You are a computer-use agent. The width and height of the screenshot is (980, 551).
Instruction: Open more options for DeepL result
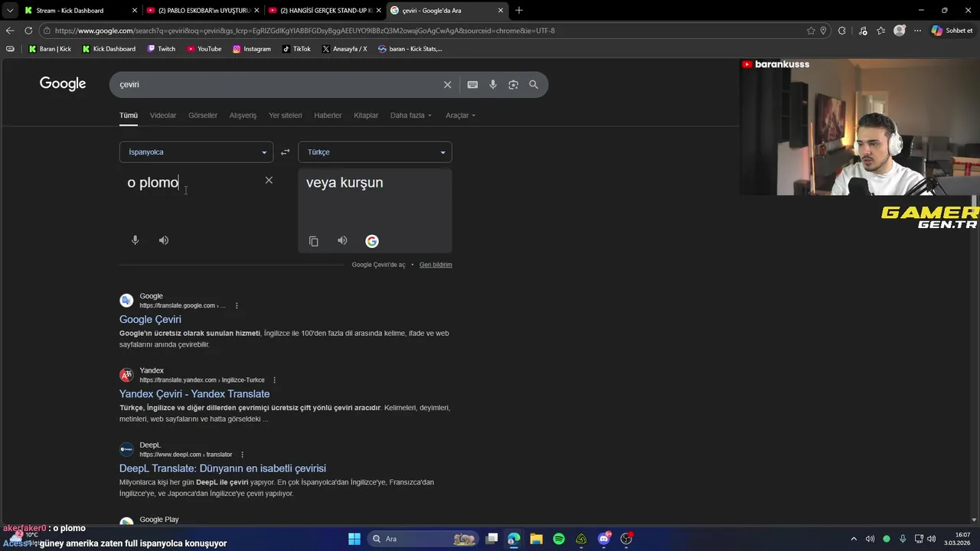tap(242, 455)
